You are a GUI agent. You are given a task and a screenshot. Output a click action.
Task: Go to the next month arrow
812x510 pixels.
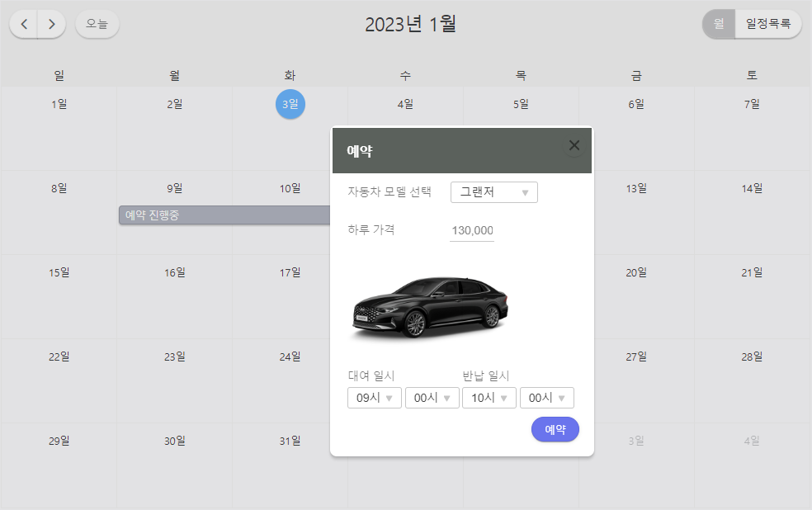[52, 24]
